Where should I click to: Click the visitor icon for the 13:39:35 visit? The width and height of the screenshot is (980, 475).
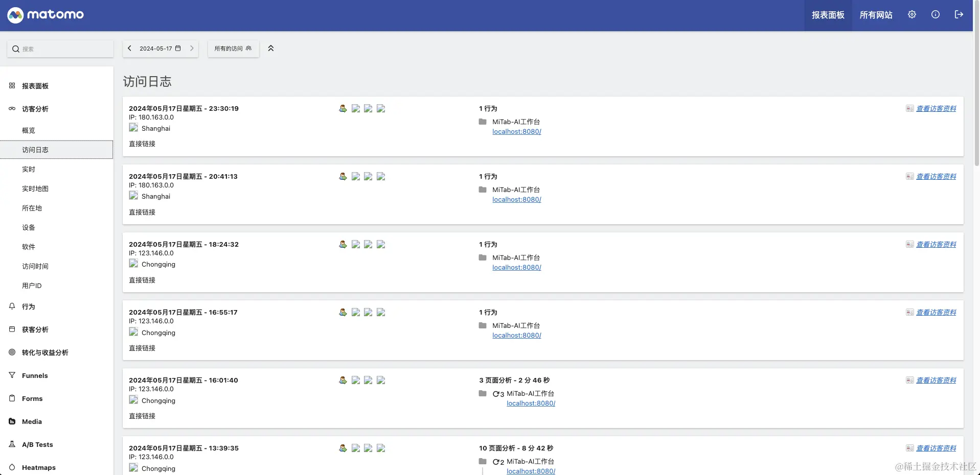[343, 448]
